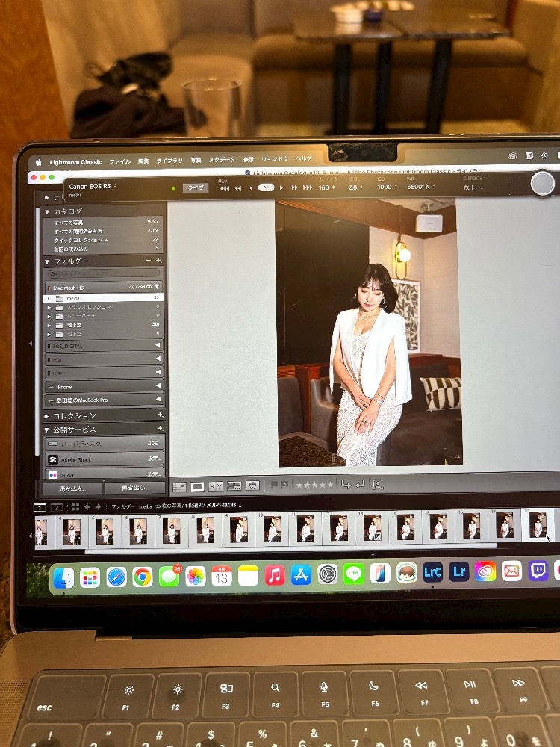Image resolution: width=560 pixels, height=747 pixels.
Task: Switch to second display button '2'
Action: click(x=57, y=507)
